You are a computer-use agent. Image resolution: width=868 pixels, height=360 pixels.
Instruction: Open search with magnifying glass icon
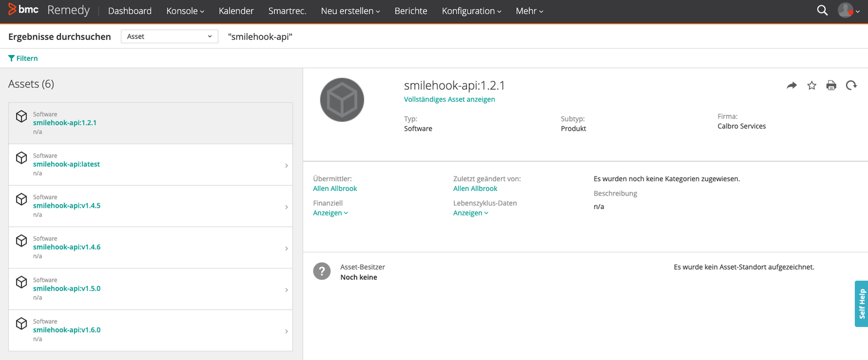pos(822,10)
